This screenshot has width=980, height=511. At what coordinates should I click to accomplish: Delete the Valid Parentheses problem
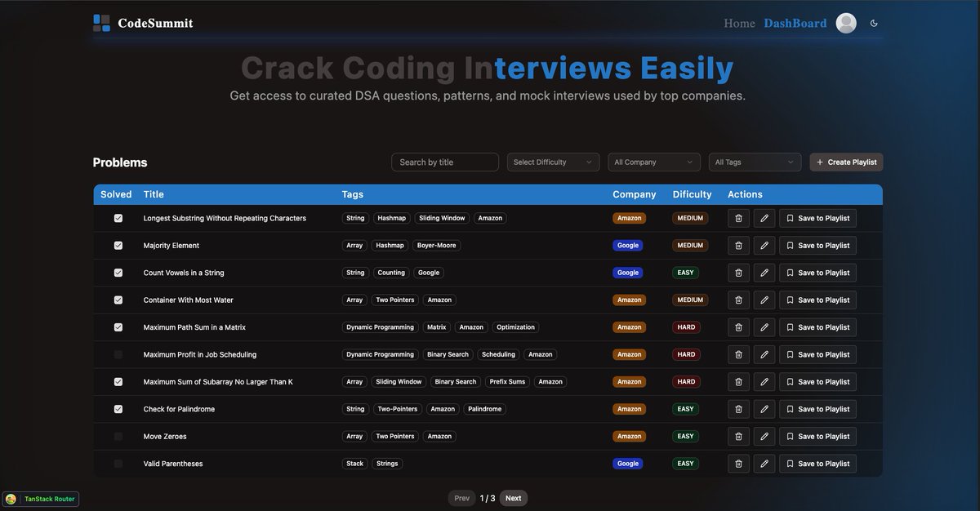click(738, 464)
